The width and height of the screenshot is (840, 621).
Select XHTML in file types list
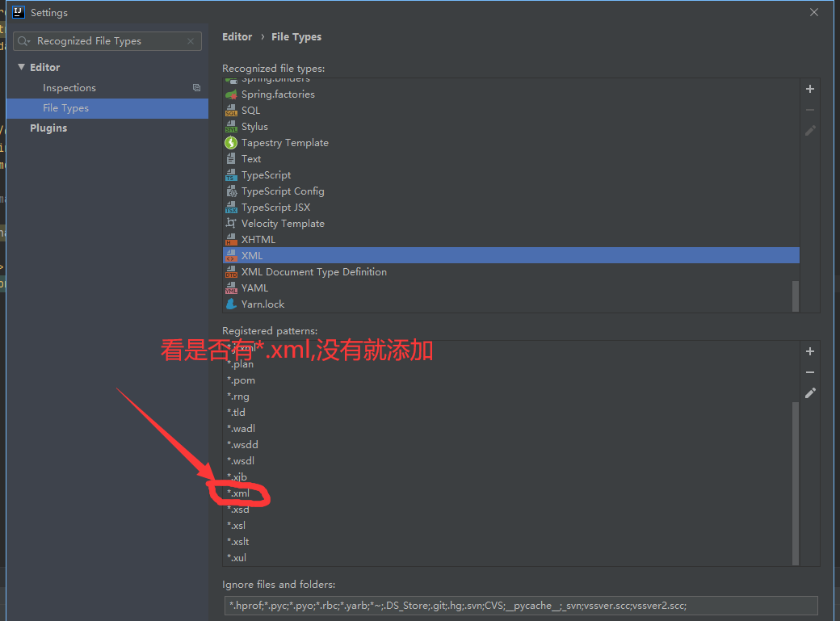pyautogui.click(x=511, y=240)
